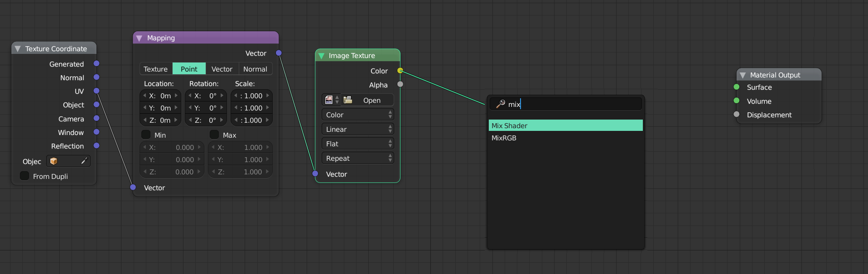The height and width of the screenshot is (274, 868).
Task: Click the Normal output socket on Texture Coordinate
Action: (96, 77)
